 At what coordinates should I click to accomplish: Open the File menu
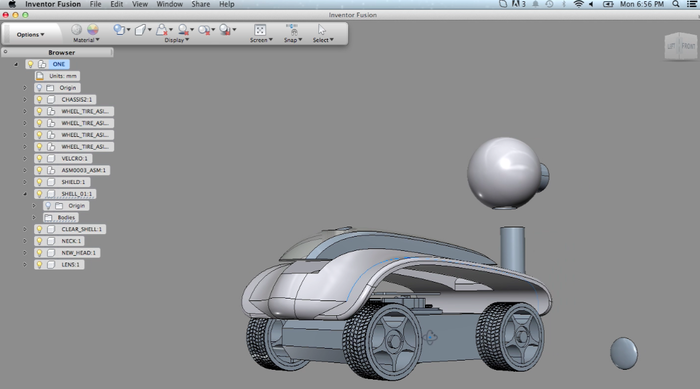coord(95,4)
